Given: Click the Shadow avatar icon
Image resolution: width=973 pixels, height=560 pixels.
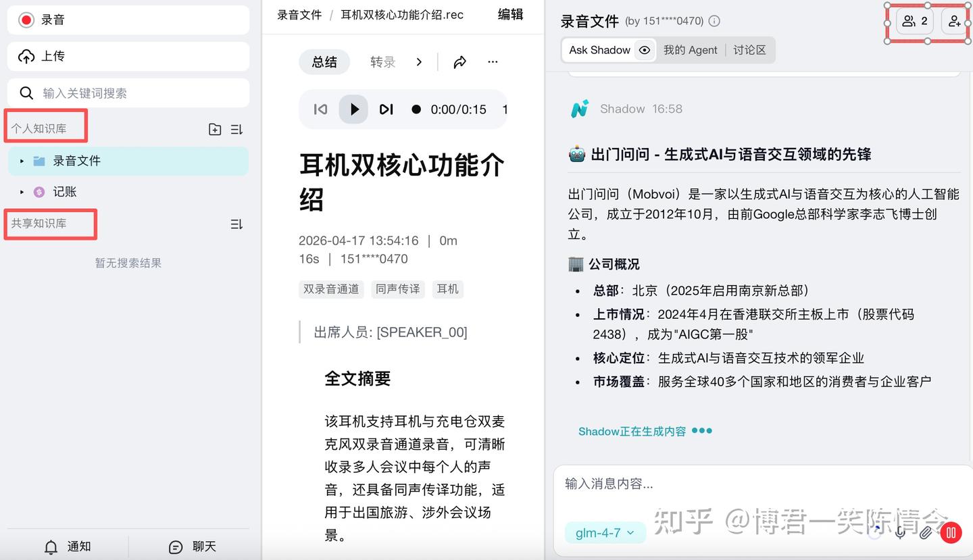Looking at the screenshot, I should tap(579, 109).
